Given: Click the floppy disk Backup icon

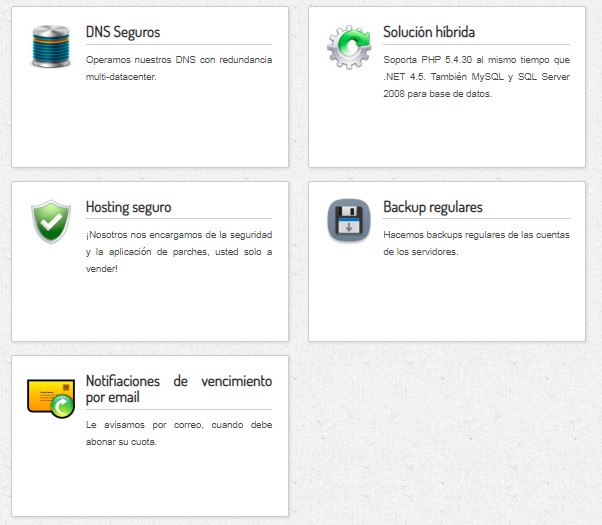Looking at the screenshot, I should coord(349,221).
